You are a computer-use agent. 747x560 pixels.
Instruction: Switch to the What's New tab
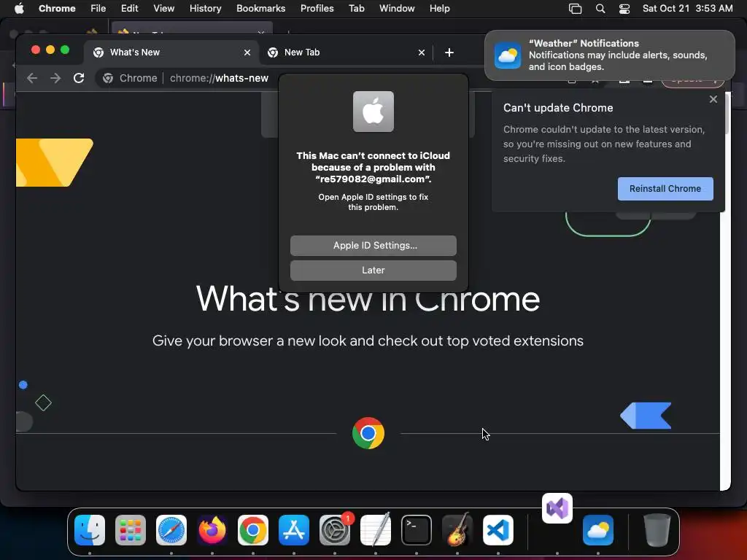(x=171, y=52)
